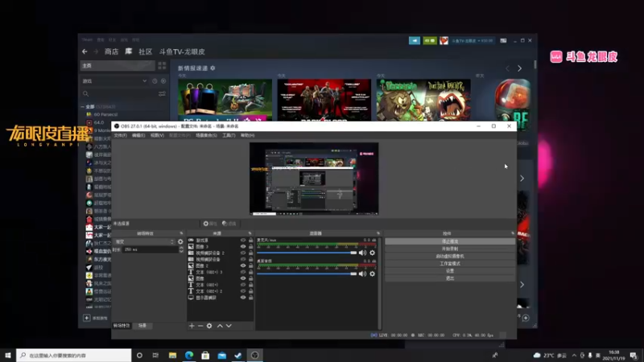Move the source down with the down arrow
644x362 pixels.
point(229,326)
